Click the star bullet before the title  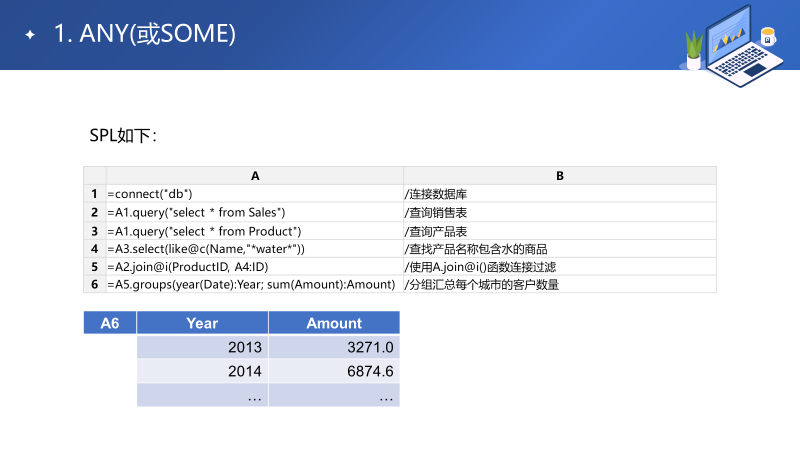(x=30, y=35)
